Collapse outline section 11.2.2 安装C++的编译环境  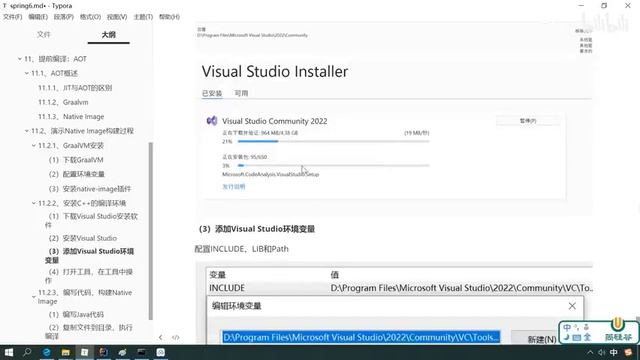click(33, 203)
